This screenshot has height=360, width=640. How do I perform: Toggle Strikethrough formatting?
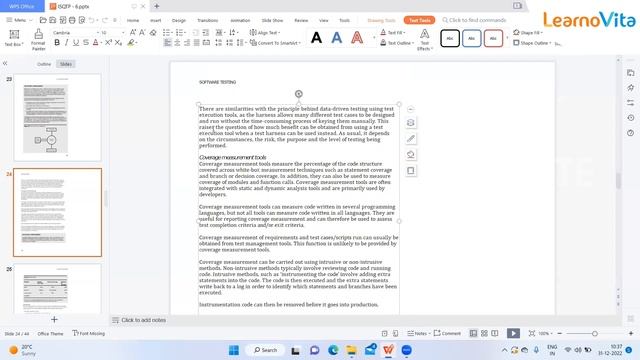(86, 42)
